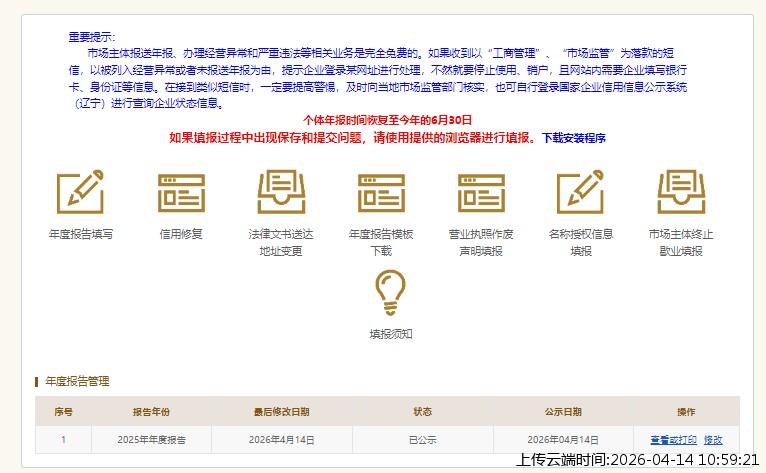Click the 营业执照作废声明填报 text label

coord(481,242)
